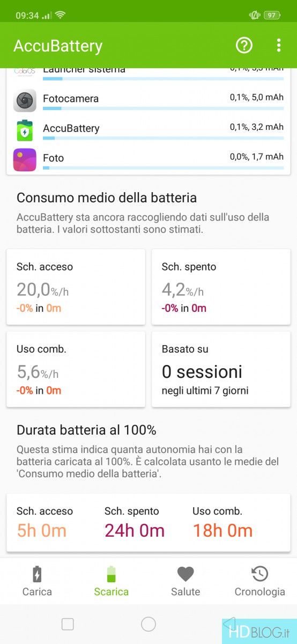This screenshot has height=644, width=297.
Task: Tap the Fotocamera usage progress bar
Action: [163, 108]
